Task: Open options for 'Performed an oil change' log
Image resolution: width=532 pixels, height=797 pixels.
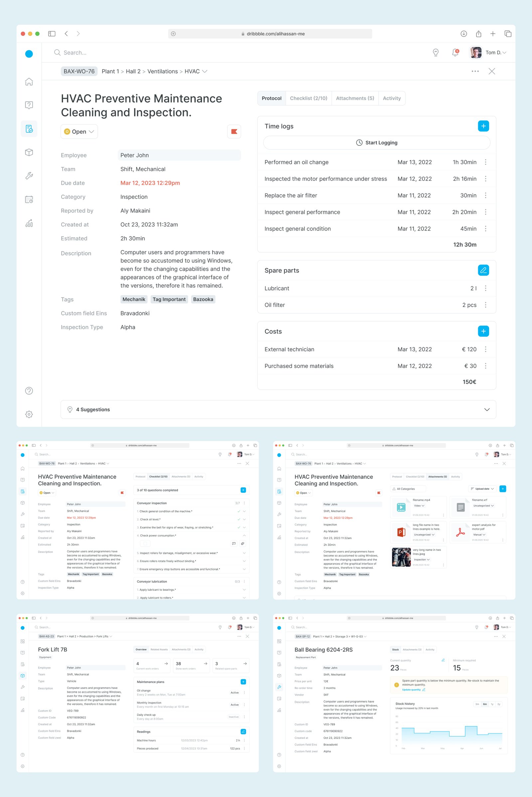Action: point(485,162)
